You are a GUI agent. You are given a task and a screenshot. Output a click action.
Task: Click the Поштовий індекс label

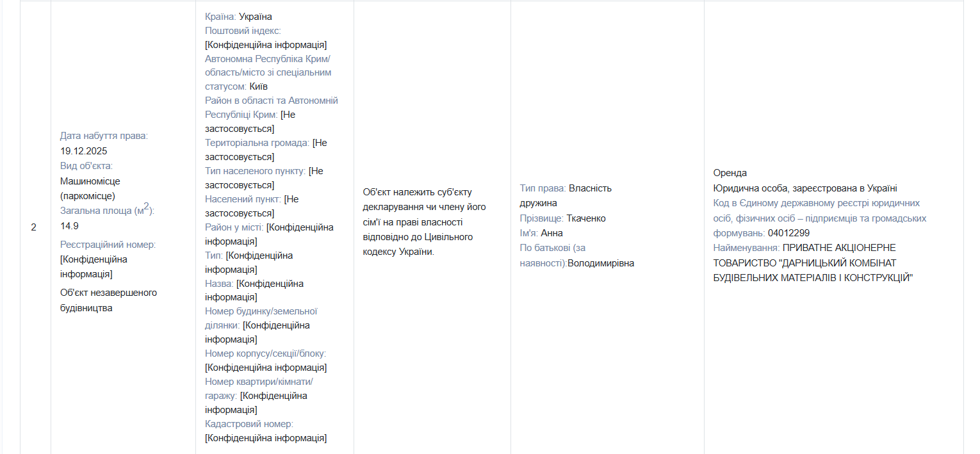point(243,31)
